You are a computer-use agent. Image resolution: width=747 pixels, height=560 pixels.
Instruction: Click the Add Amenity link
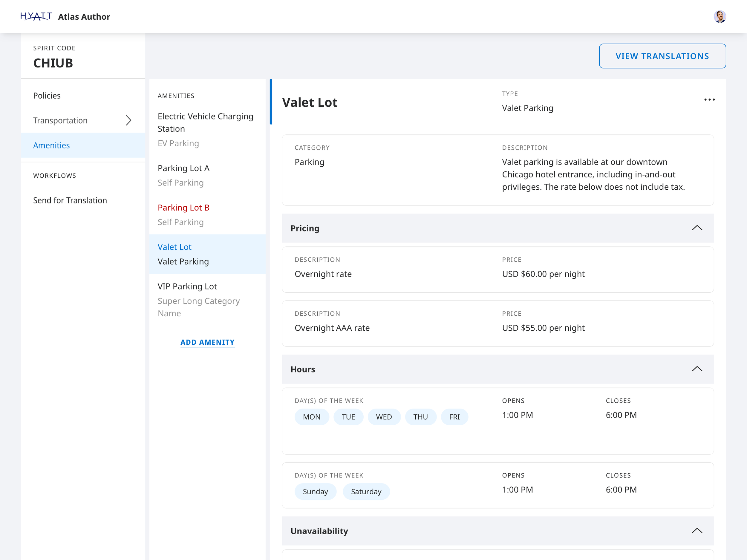coord(207,342)
